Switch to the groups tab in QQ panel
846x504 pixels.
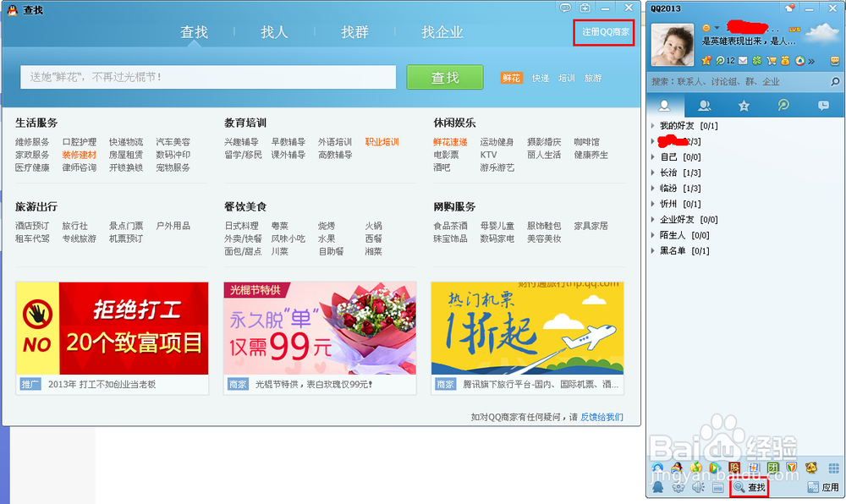(x=704, y=106)
